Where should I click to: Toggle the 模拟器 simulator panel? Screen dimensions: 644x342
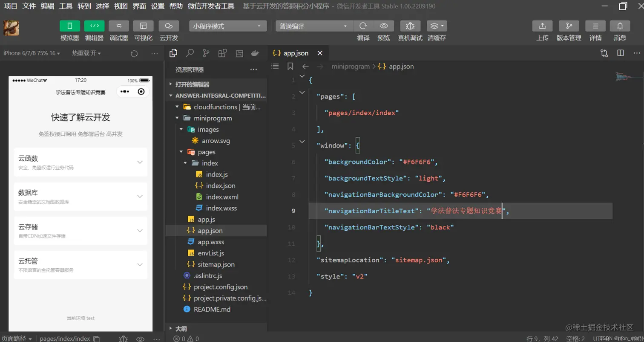coord(70,26)
